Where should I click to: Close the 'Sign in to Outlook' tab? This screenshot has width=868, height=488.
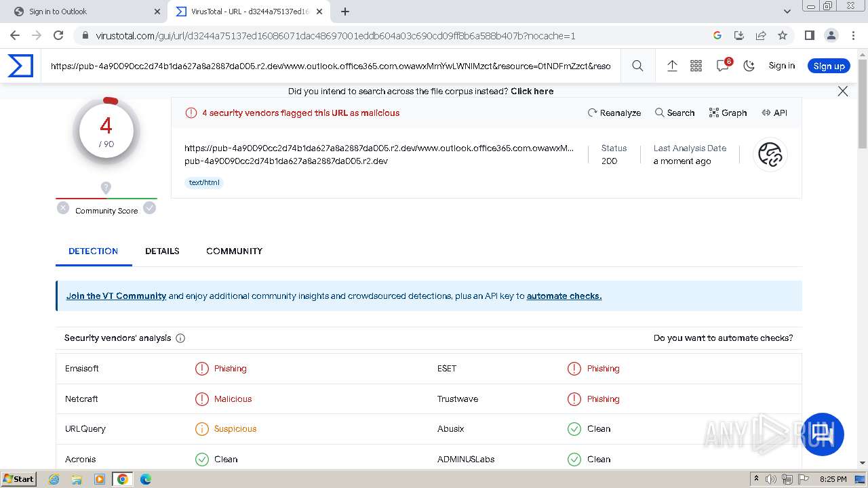click(x=157, y=12)
